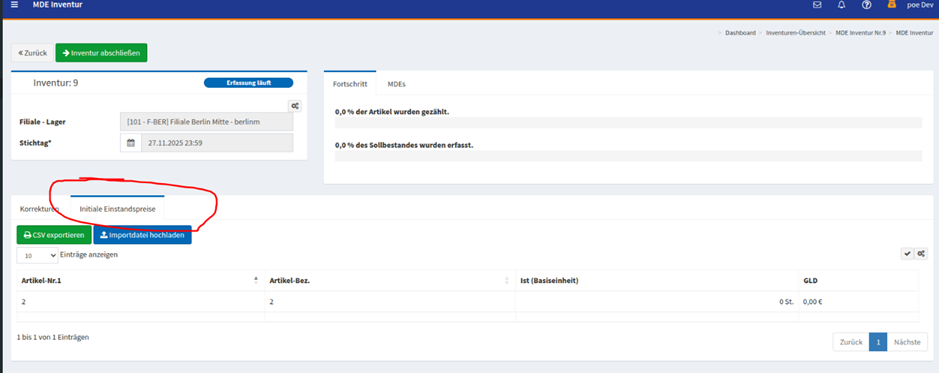The height and width of the screenshot is (373, 939).
Task: Open the table column settings gears
Action: 921,254
